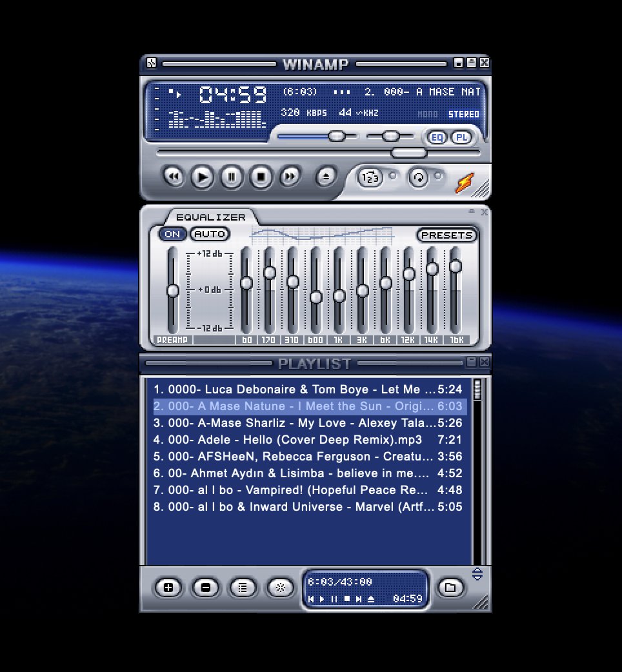Click the song seek bar handle
This screenshot has width=622, height=672.
point(409,153)
